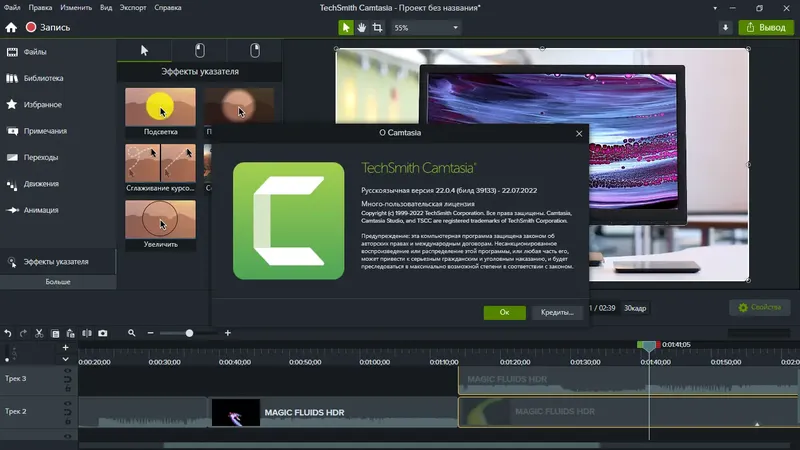The image size is (800, 450).
Task: Open the Файл menu
Action: tap(12, 8)
